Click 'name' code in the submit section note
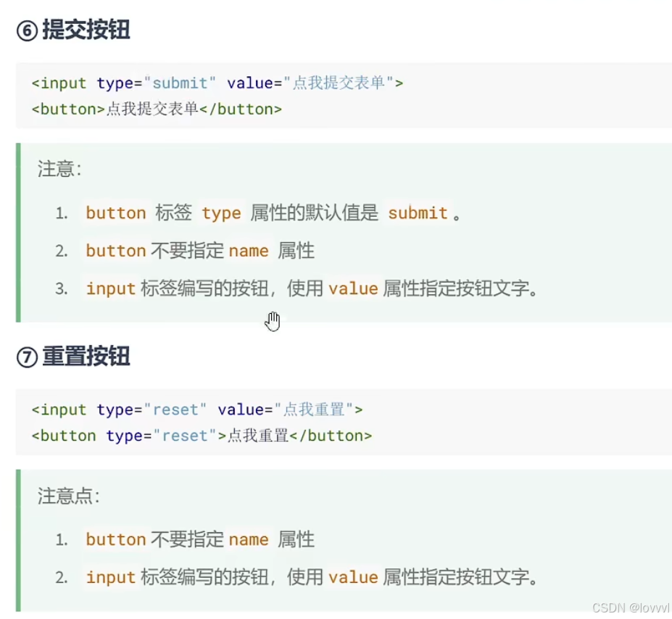The width and height of the screenshot is (672, 619). [x=249, y=251]
